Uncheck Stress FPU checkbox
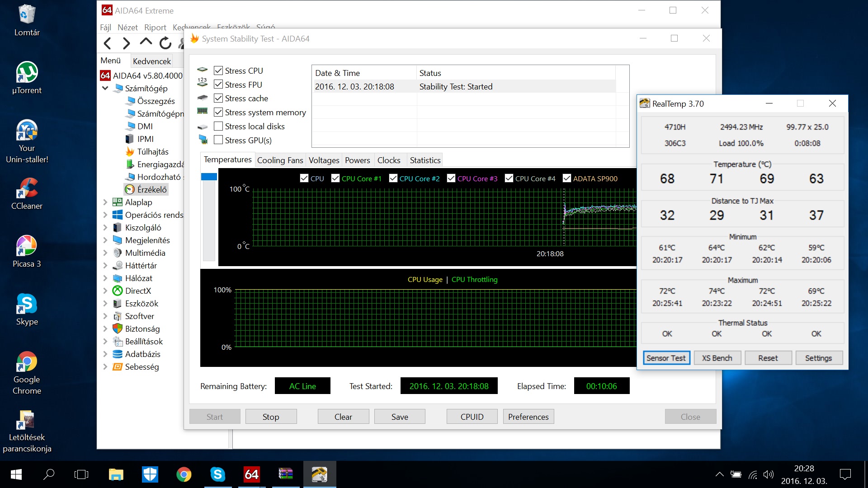868x488 pixels. click(218, 84)
